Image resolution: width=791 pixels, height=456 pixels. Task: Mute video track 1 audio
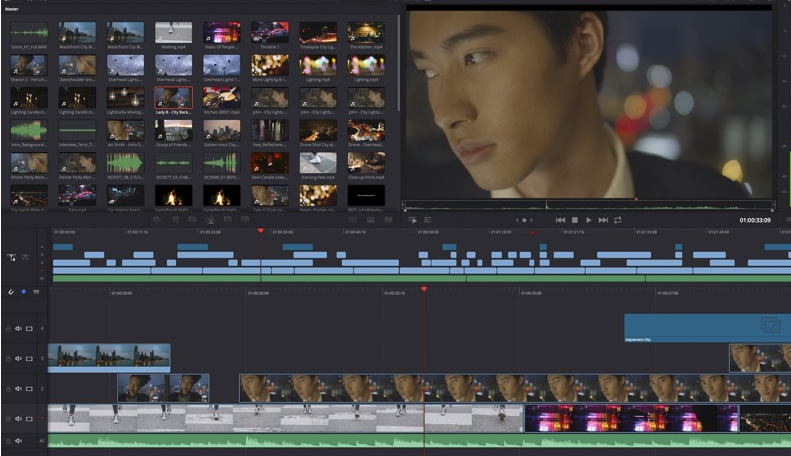(x=19, y=419)
